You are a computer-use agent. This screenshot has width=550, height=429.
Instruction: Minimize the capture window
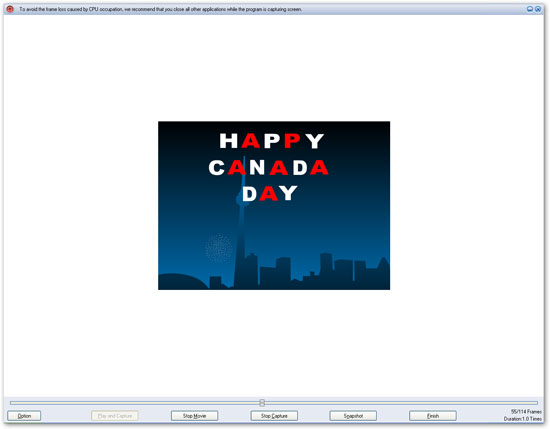pyautogui.click(x=530, y=9)
